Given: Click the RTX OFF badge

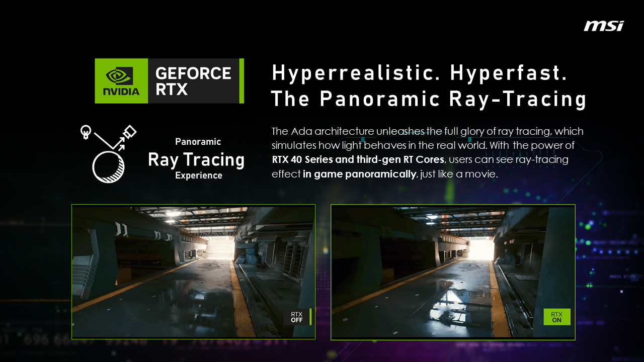Looking at the screenshot, I should (298, 317).
